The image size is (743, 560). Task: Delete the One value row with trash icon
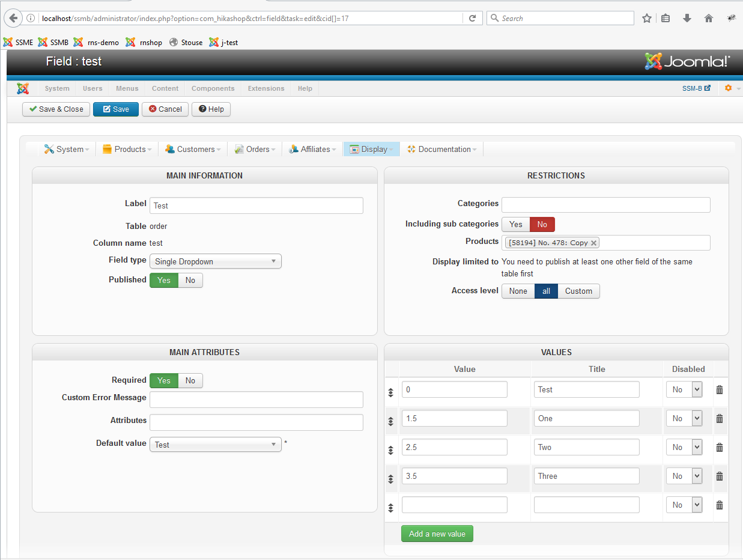(x=720, y=418)
